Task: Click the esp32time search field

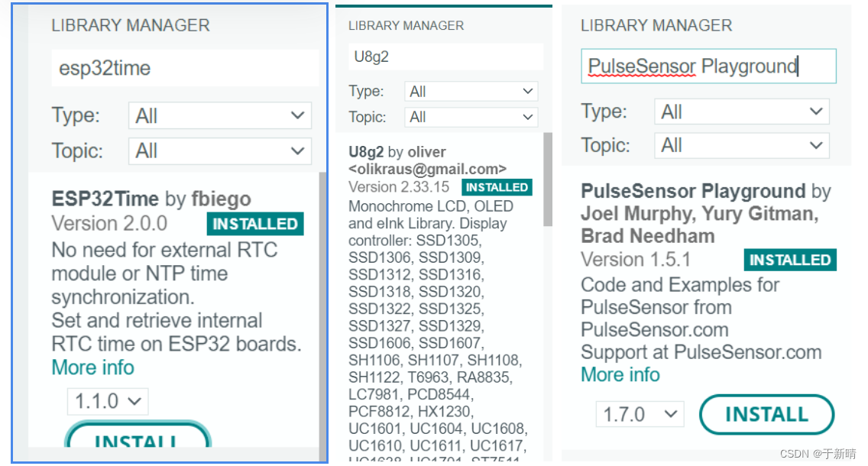Action: point(185,68)
